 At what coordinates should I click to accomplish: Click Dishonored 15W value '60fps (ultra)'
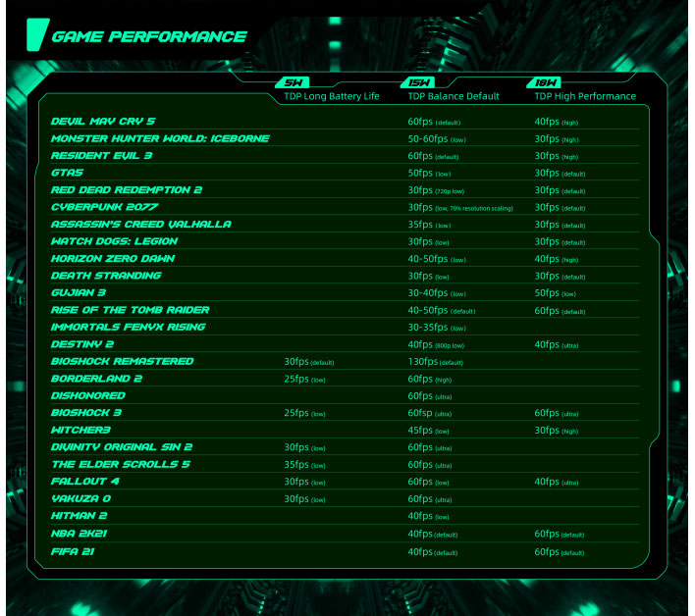point(430,396)
